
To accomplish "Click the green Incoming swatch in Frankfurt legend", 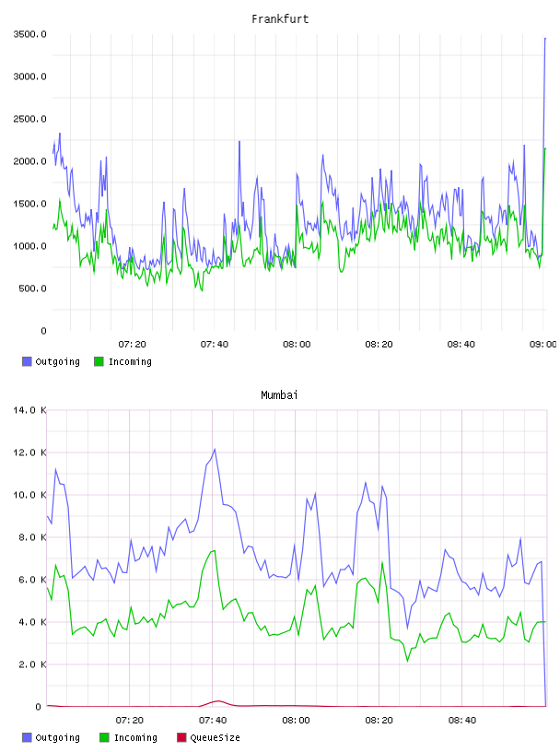I will 99,361.
